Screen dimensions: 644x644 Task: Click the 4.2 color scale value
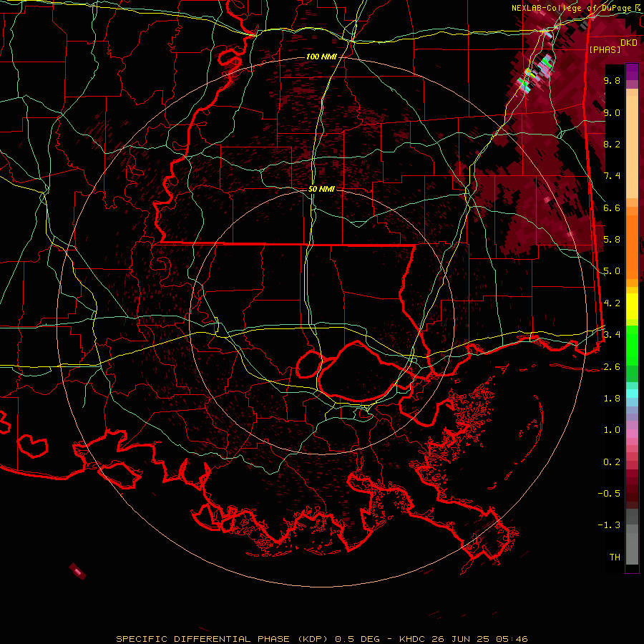pos(612,303)
